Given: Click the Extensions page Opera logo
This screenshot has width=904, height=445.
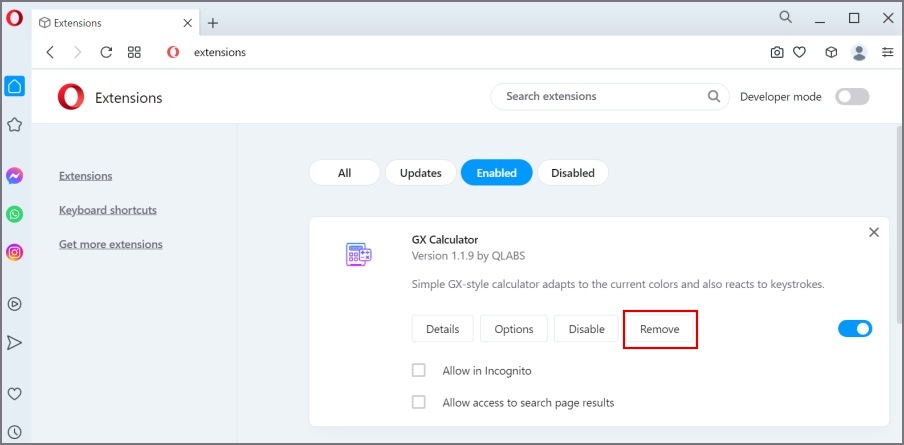Looking at the screenshot, I should pos(71,97).
